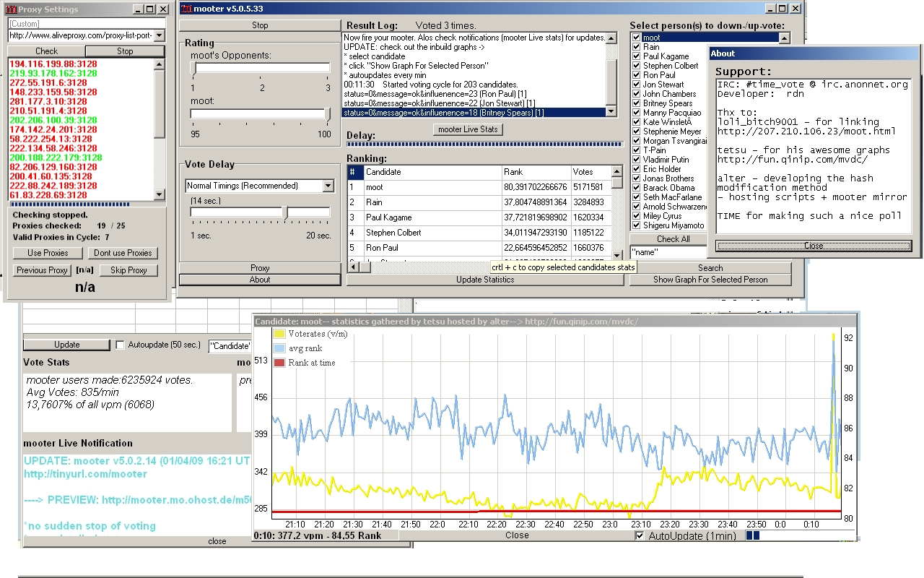
Task: Enable the Autoupdate (50 sec.) checkbox
Action: point(121,345)
